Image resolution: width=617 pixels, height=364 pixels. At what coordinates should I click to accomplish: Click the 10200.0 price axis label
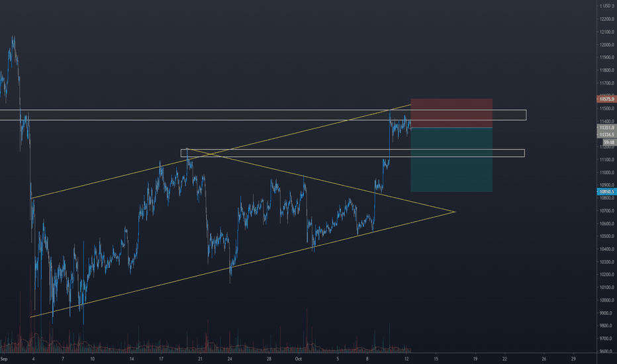tap(607, 275)
